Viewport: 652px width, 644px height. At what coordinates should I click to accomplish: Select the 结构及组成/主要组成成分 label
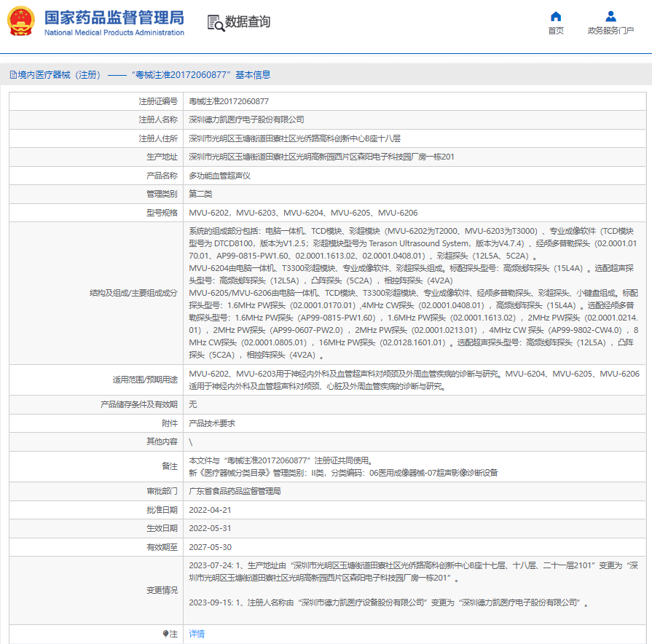click(133, 293)
